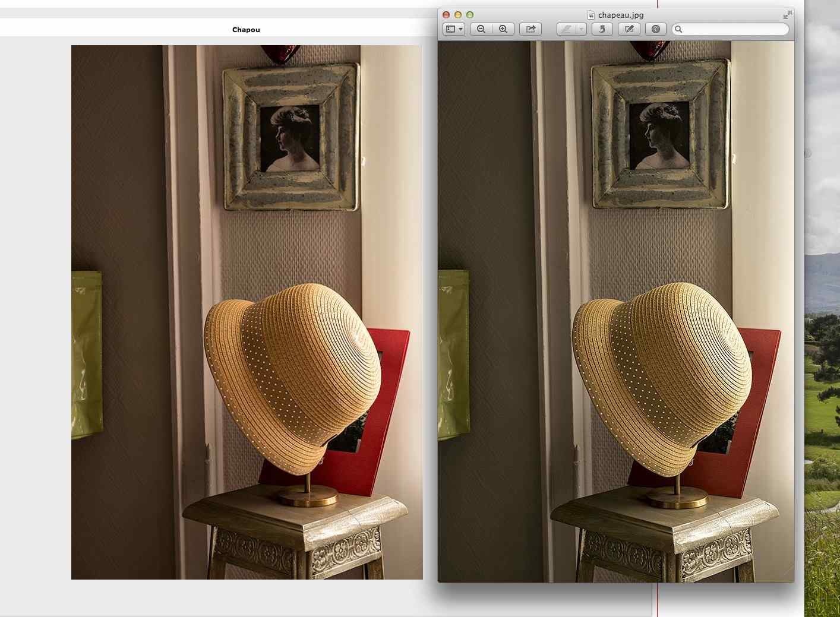The width and height of the screenshot is (840, 617).
Task: Click the Zoom Out magnifier button
Action: (x=481, y=29)
